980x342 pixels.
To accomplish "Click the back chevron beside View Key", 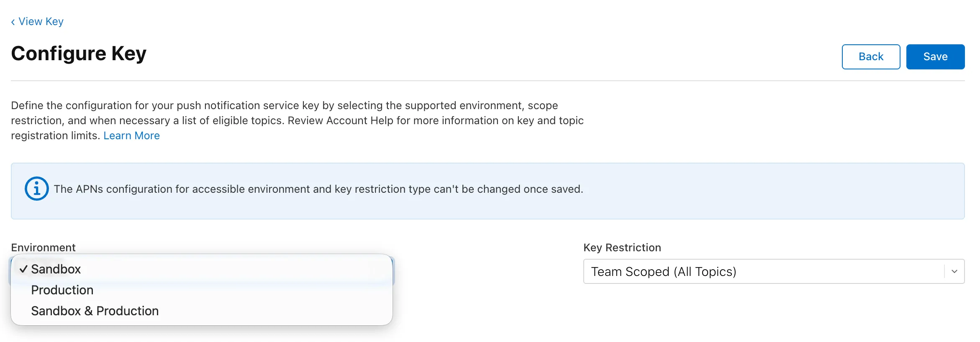I will pos(13,22).
